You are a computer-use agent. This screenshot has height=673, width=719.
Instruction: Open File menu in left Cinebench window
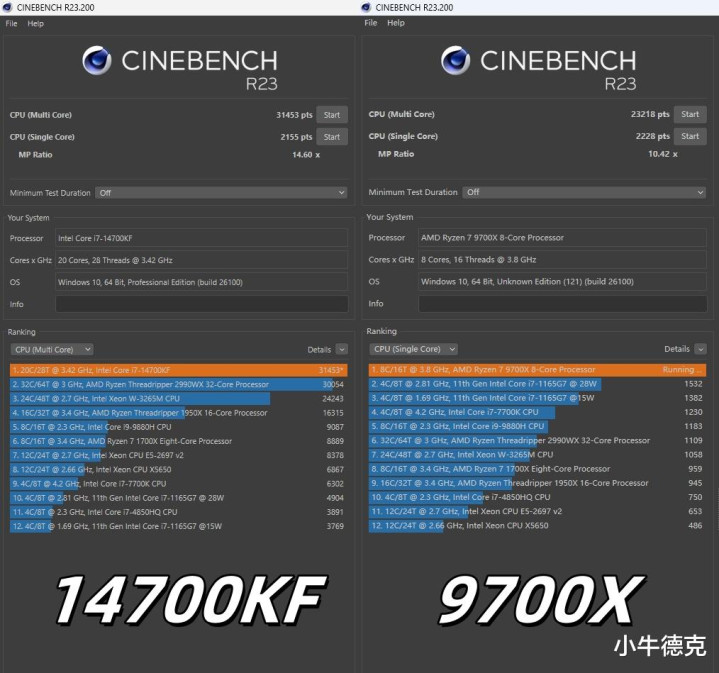tap(11, 23)
